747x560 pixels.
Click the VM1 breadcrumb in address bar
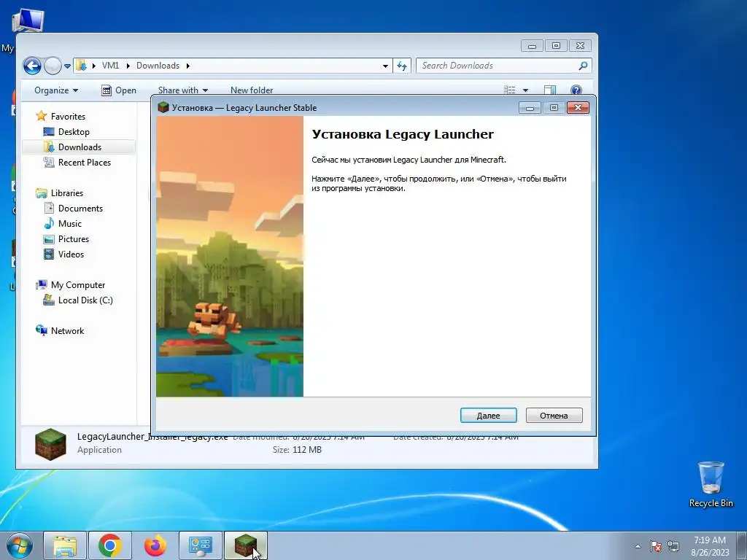111,66
